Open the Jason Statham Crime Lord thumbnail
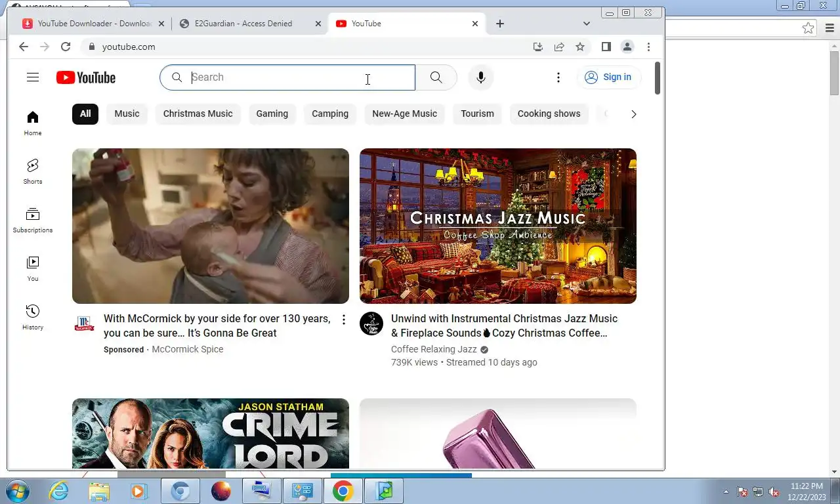The image size is (840, 504). (211, 434)
